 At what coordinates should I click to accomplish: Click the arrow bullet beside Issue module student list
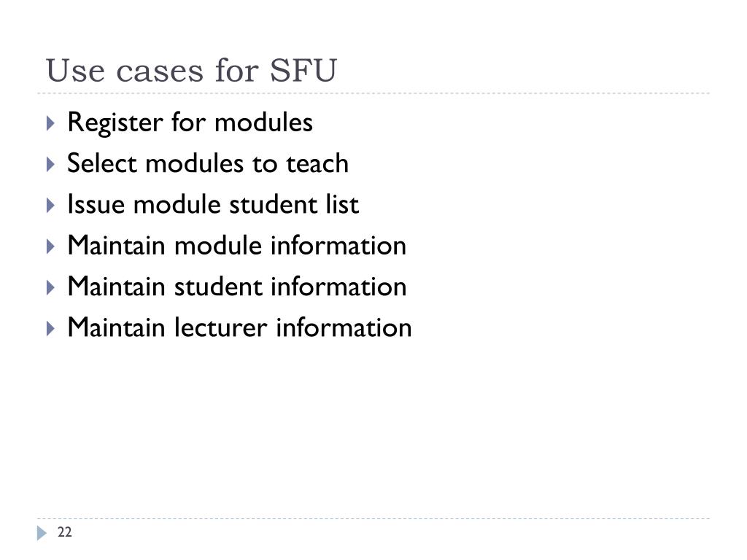(51, 205)
